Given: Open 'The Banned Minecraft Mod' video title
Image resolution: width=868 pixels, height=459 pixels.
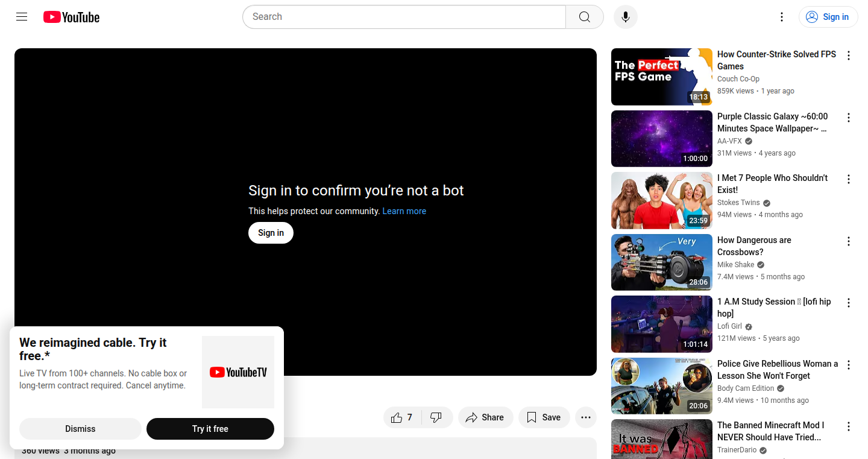Looking at the screenshot, I should pyautogui.click(x=771, y=431).
